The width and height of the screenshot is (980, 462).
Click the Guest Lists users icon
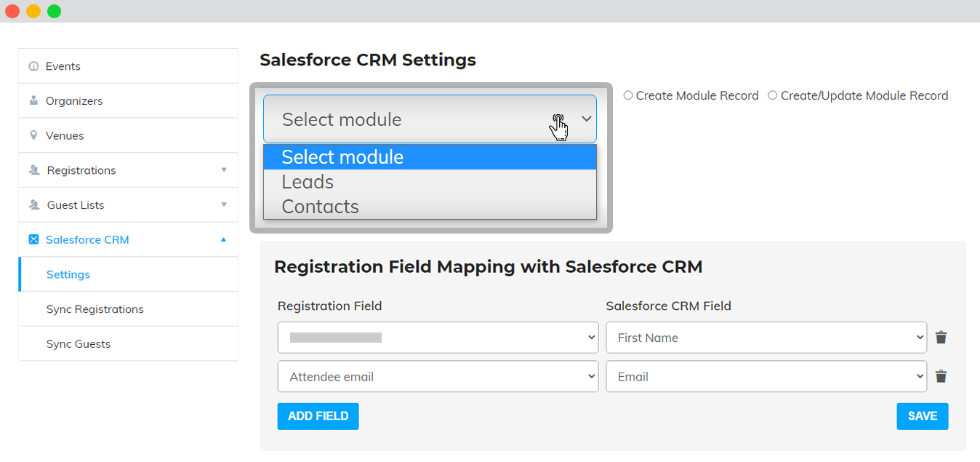click(34, 205)
